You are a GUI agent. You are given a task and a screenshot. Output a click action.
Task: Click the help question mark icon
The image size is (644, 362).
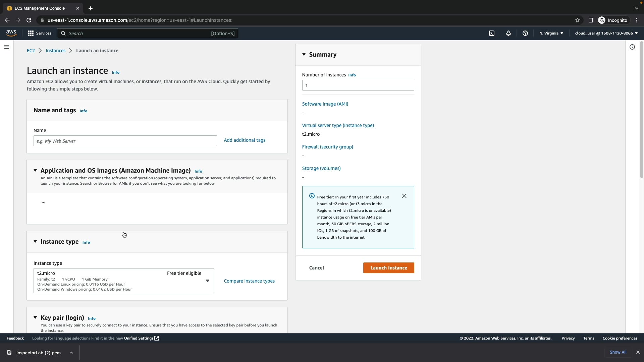pos(525,33)
